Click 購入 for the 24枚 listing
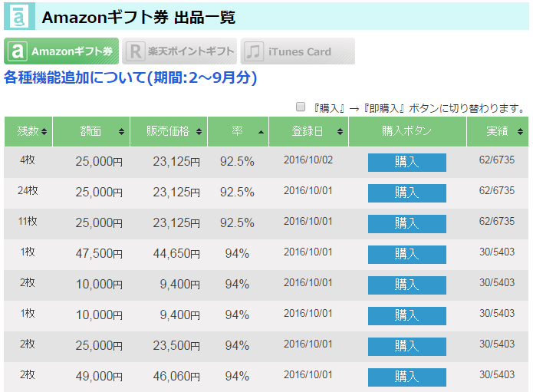The width and height of the screenshot is (533, 392). coord(407,193)
